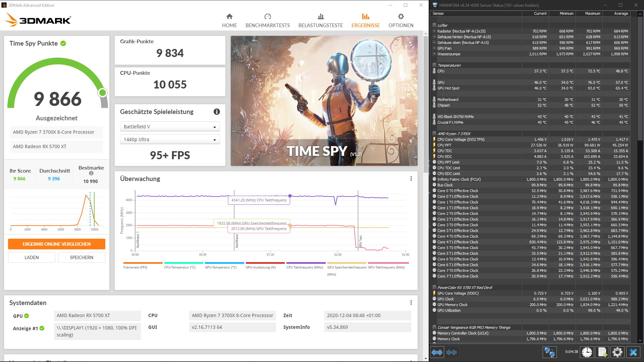This screenshot has height=362, width=644.
Task: Open the HWiNFO network remote monitoring icon
Action: pyautogui.click(x=549, y=352)
